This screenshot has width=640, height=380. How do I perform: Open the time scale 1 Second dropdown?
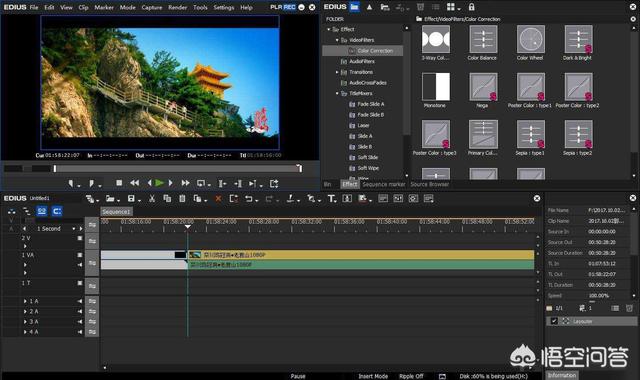[x=74, y=229]
